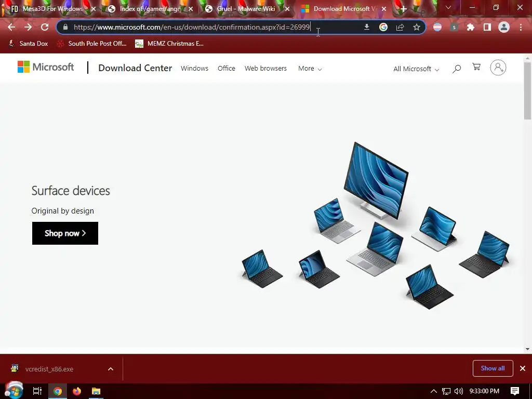
Task: Expand the All Microsoft dropdown
Action: [416, 69]
